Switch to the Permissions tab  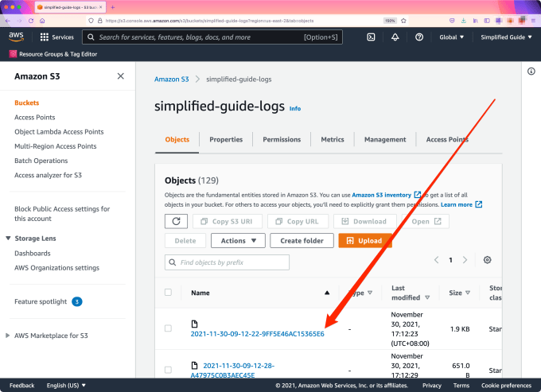pos(282,140)
